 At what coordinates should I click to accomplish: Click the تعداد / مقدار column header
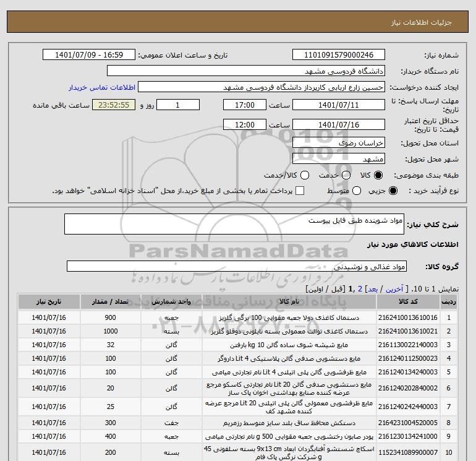pos(110,301)
